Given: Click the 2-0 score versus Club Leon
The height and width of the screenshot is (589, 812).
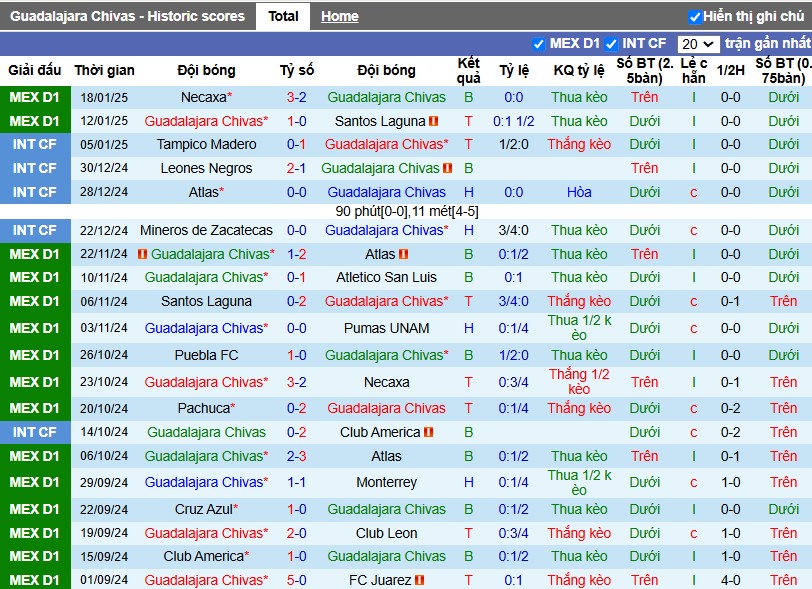Looking at the screenshot, I should click(x=297, y=533).
